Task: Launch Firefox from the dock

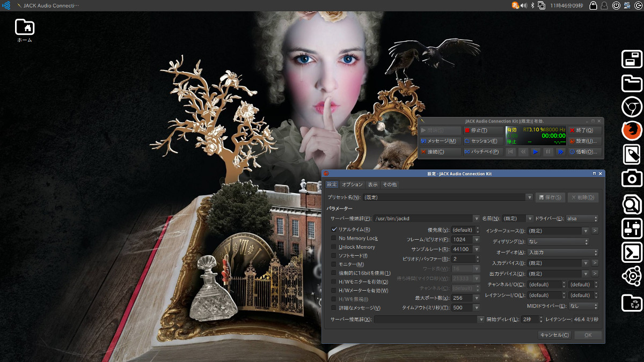Action: tap(632, 130)
